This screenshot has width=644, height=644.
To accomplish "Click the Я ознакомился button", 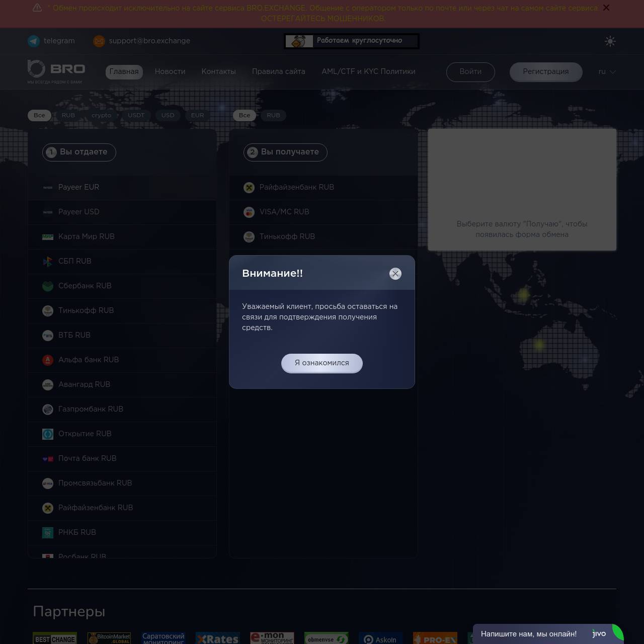I will point(321,363).
